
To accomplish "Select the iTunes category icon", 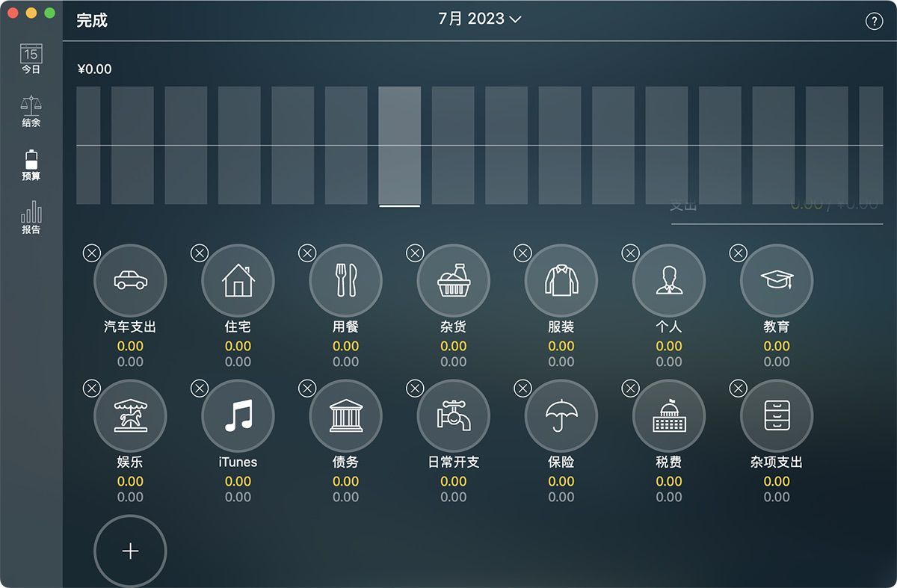I will point(238,415).
